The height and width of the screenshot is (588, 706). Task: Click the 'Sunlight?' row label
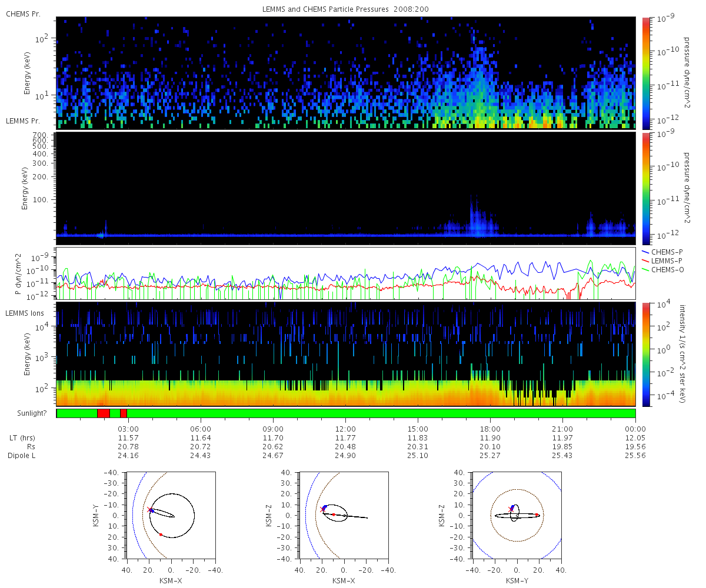(32, 413)
